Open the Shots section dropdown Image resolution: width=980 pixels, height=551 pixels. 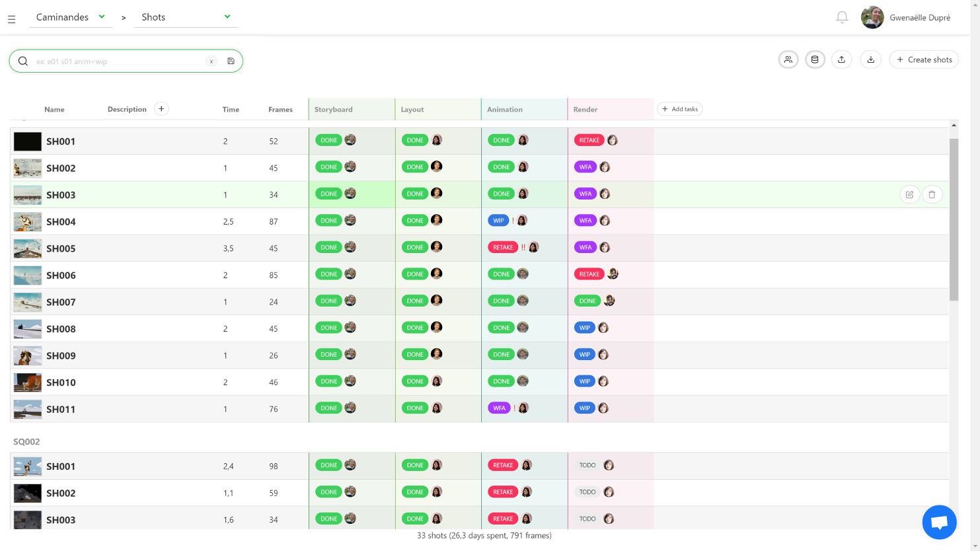pyautogui.click(x=186, y=17)
